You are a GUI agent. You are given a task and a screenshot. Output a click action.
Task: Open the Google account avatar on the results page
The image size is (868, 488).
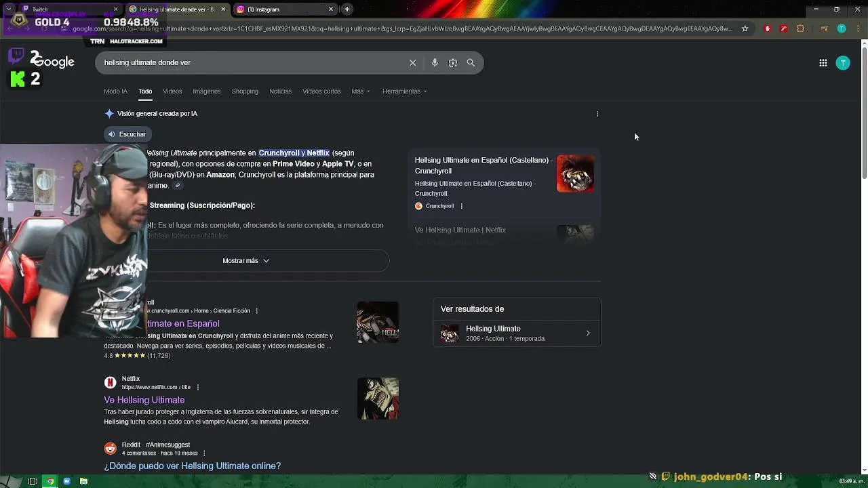click(843, 63)
